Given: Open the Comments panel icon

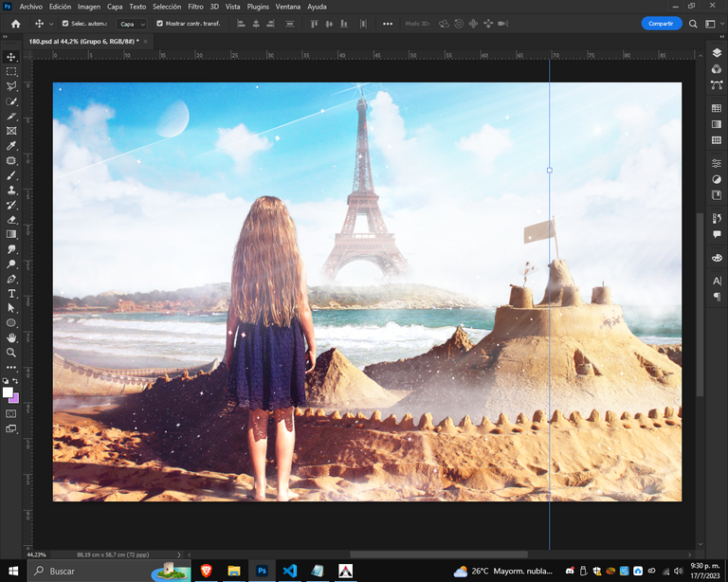Looking at the screenshot, I should (x=717, y=234).
